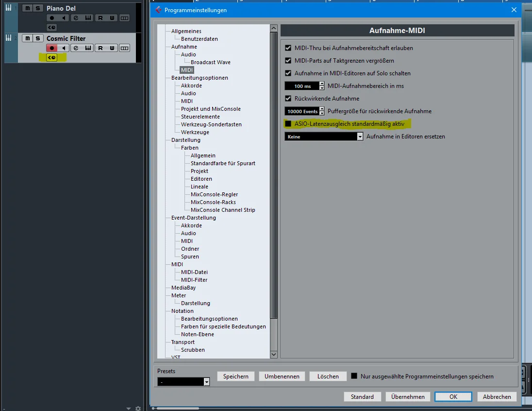Mute the Piano Del track

(x=28, y=8)
